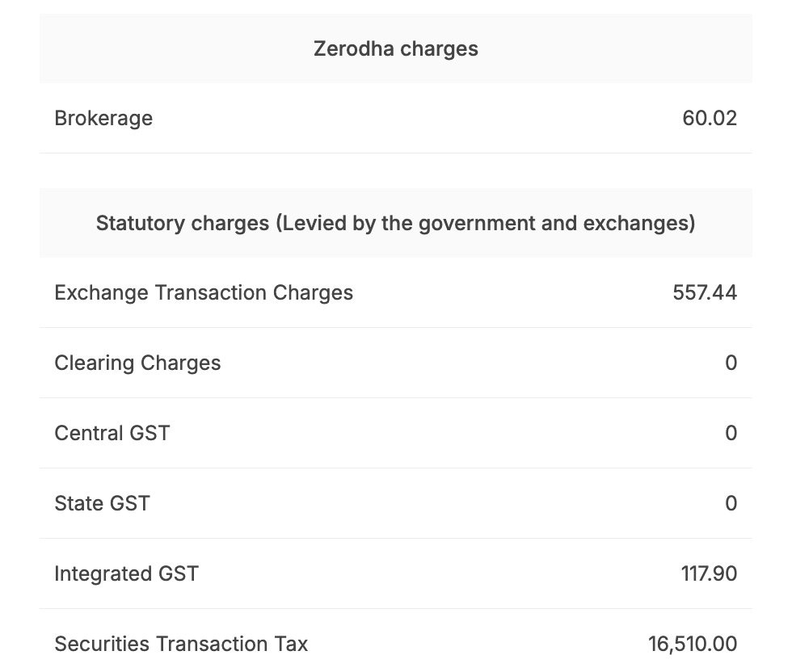Select the Clearing Charges label
792x672 pixels.
137,363
